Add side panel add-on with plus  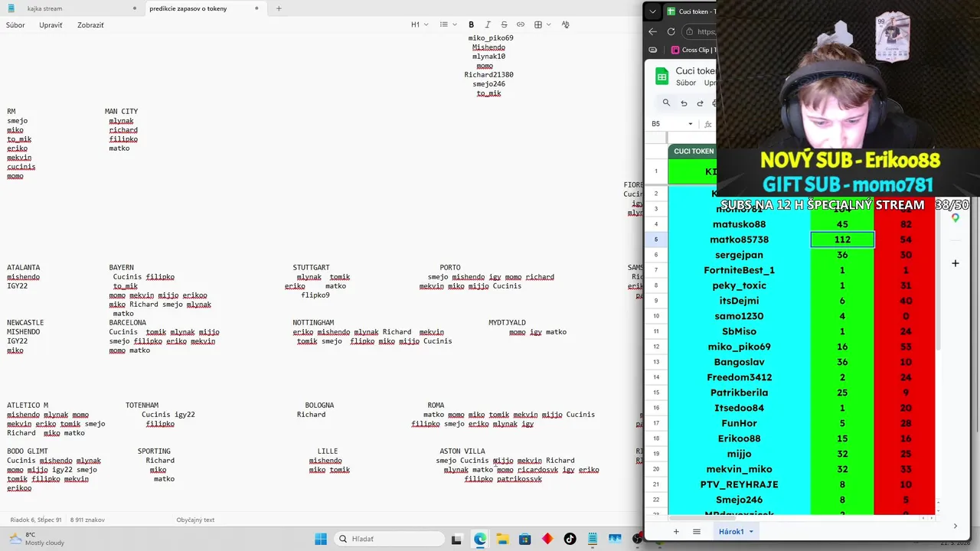pyautogui.click(x=955, y=263)
